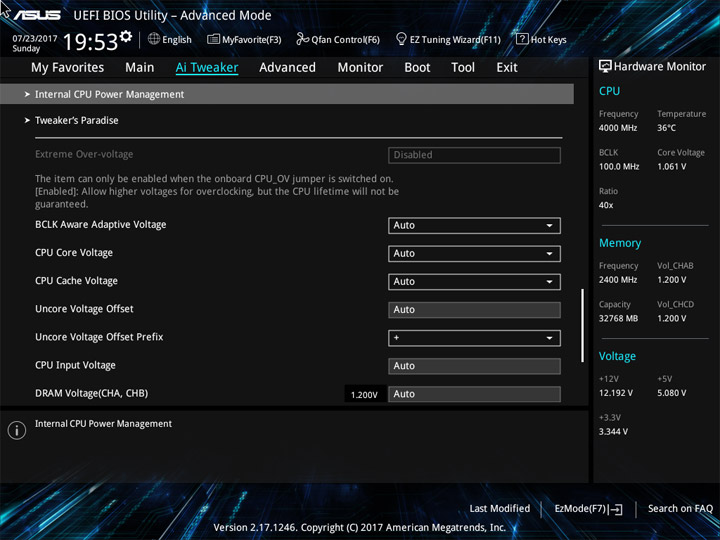Click the 36°C temperature value
Screen dimensions: 720x540
pyautogui.click(x=666, y=128)
